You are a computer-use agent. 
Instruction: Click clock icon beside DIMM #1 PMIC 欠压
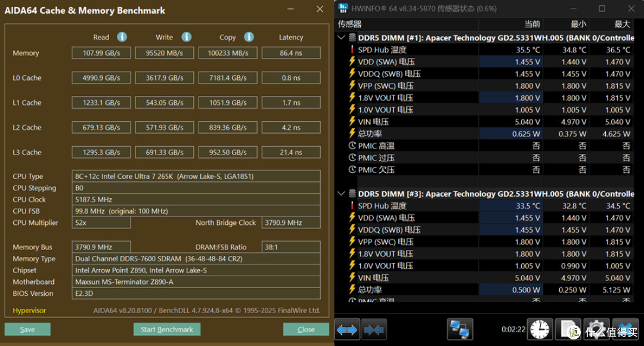pos(352,169)
